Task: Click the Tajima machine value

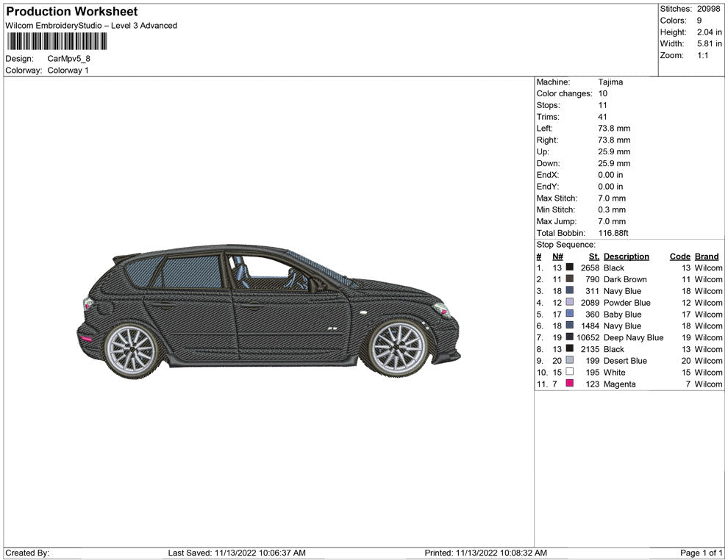Action: (x=610, y=82)
